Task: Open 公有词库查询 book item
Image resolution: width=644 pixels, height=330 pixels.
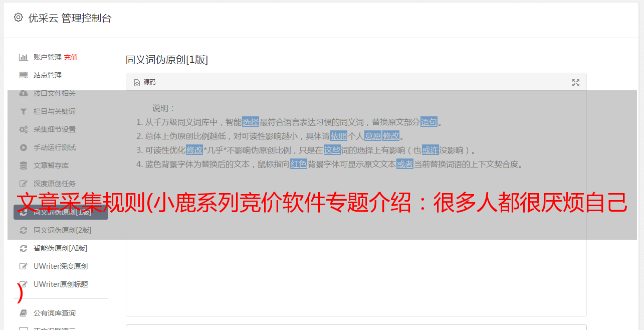Action: 55,313
